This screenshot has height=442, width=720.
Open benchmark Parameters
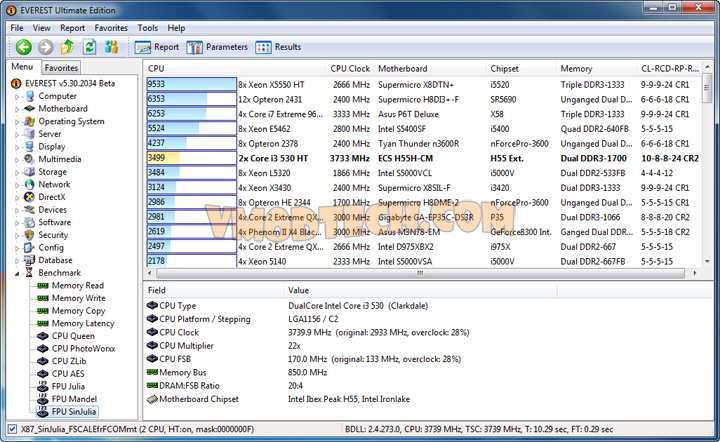pyautogui.click(x=217, y=47)
